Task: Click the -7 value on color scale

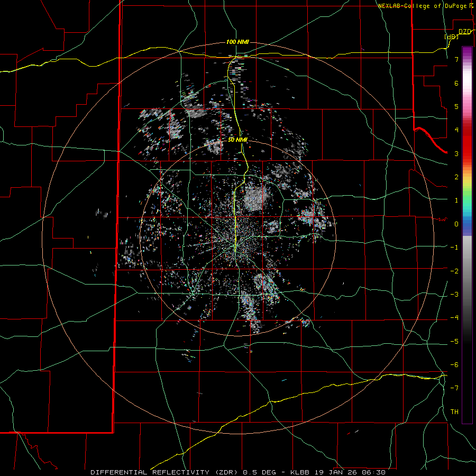Action: click(454, 388)
